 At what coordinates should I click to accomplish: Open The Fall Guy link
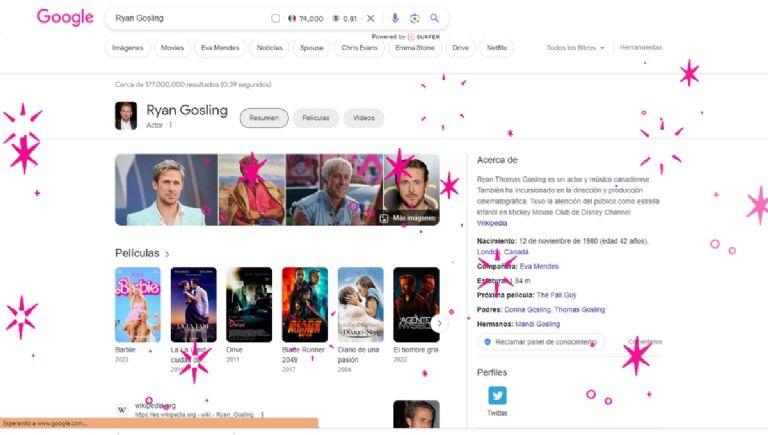(x=556, y=295)
